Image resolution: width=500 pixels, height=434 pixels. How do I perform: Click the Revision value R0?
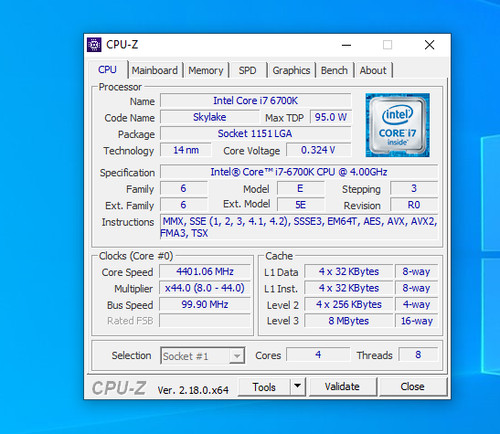[x=414, y=205]
